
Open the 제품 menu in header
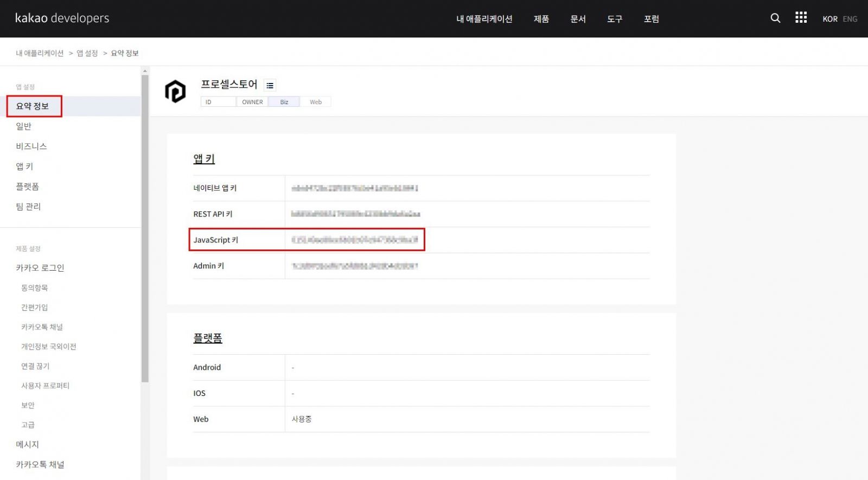(x=541, y=19)
